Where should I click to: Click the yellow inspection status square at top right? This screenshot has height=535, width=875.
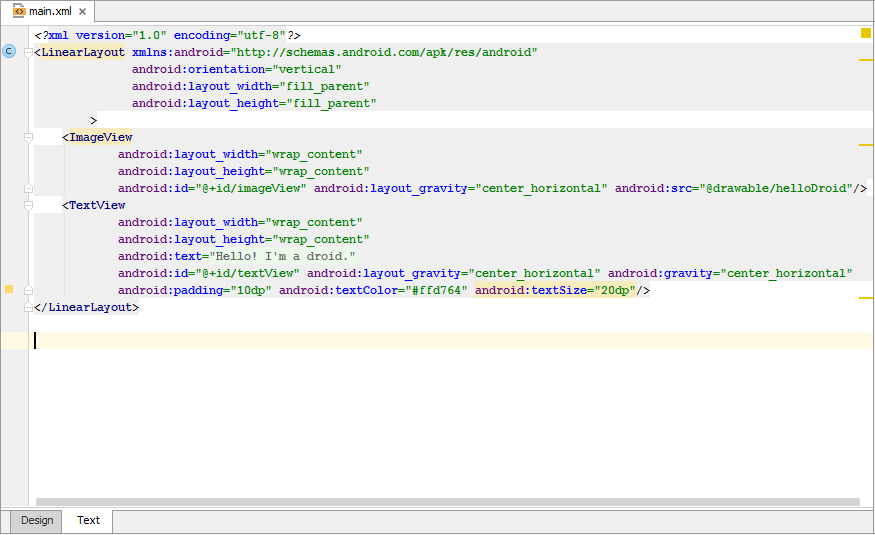[x=866, y=33]
